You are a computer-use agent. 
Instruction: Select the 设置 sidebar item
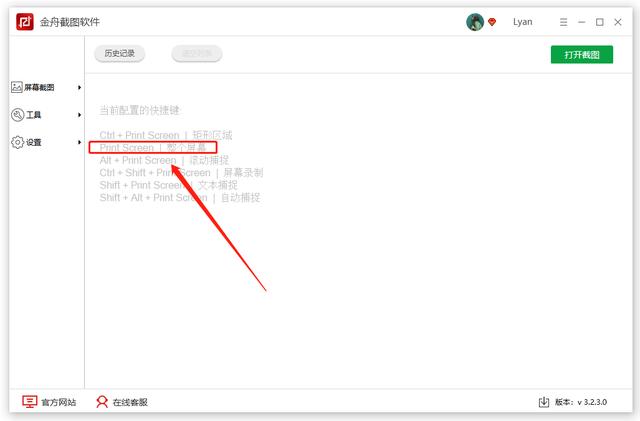pos(34,143)
